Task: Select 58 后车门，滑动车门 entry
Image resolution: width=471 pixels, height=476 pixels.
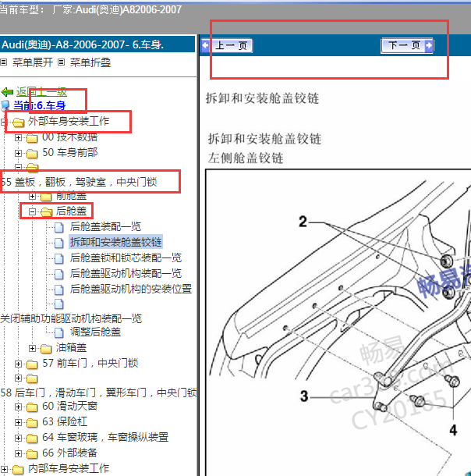Action: coord(98,393)
